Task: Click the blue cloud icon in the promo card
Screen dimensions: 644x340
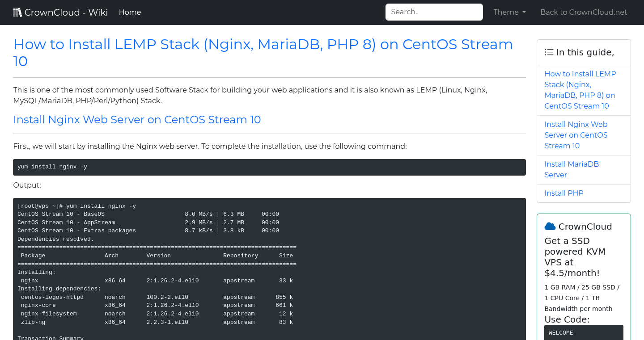Action: [x=550, y=226]
